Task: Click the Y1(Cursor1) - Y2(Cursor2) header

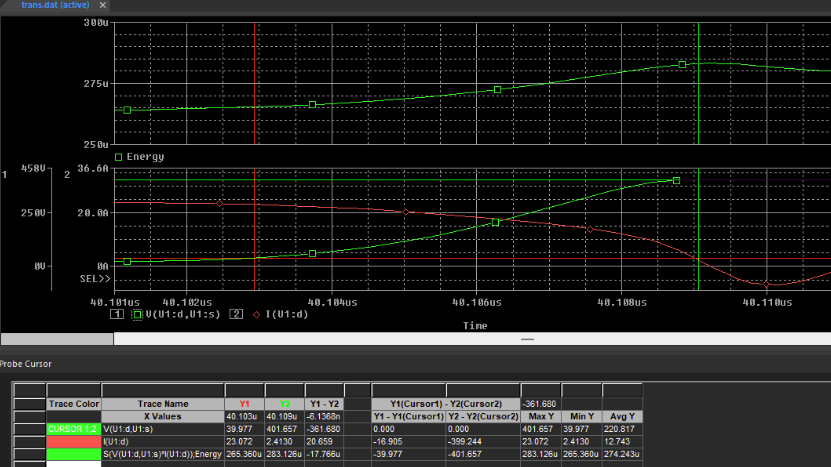Action: coord(446,404)
